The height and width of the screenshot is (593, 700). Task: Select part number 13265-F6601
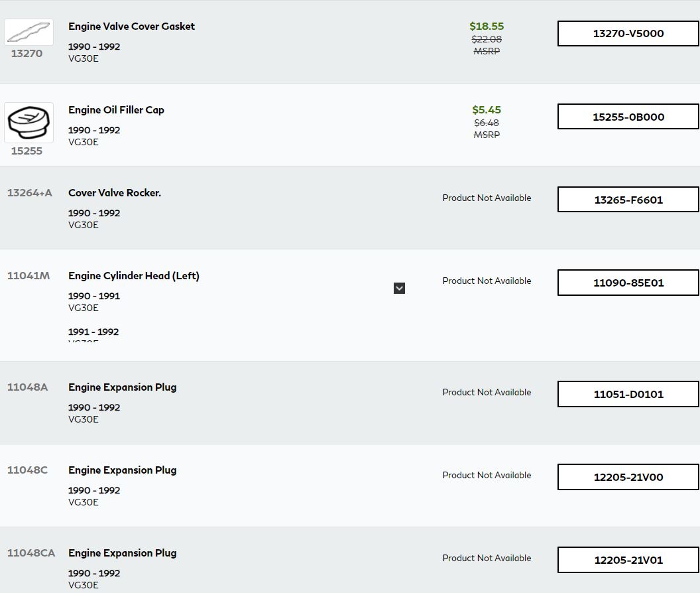[628, 200]
